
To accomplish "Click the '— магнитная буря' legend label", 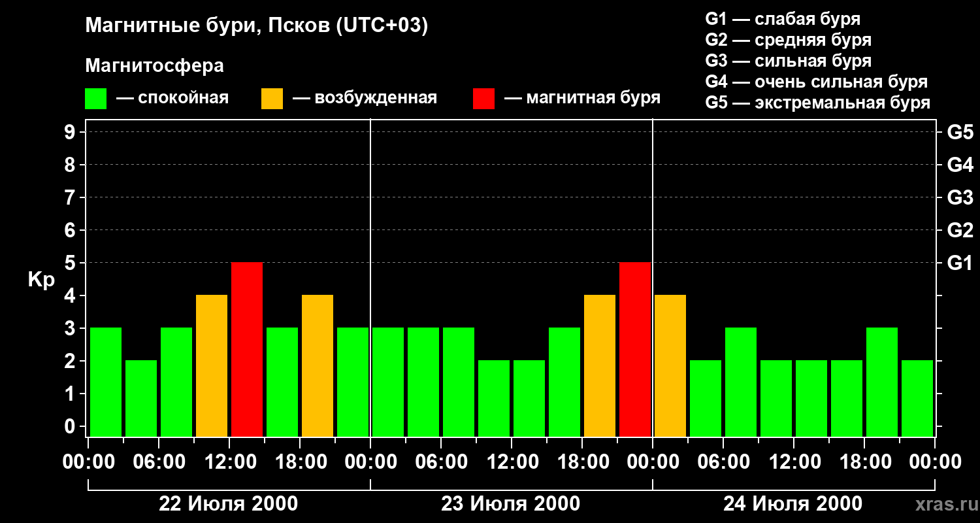I will click(582, 98).
